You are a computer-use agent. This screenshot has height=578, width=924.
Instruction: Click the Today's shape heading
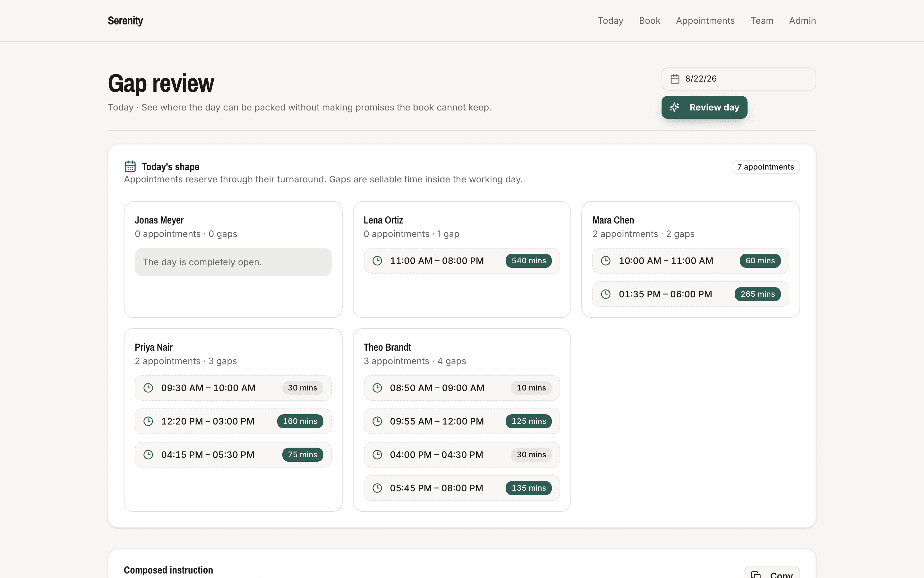170,167
